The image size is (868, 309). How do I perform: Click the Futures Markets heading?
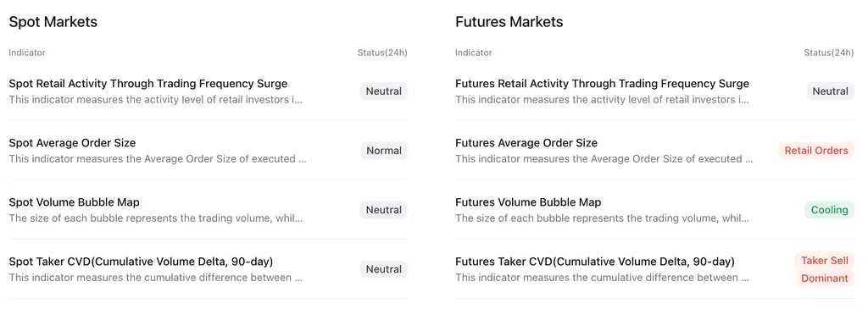point(509,22)
